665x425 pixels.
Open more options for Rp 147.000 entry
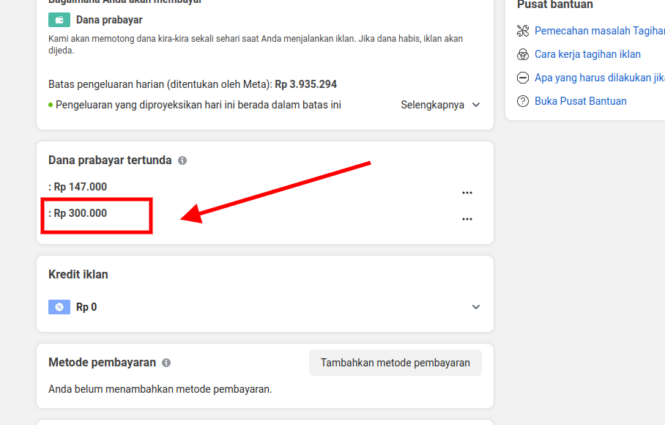point(467,193)
